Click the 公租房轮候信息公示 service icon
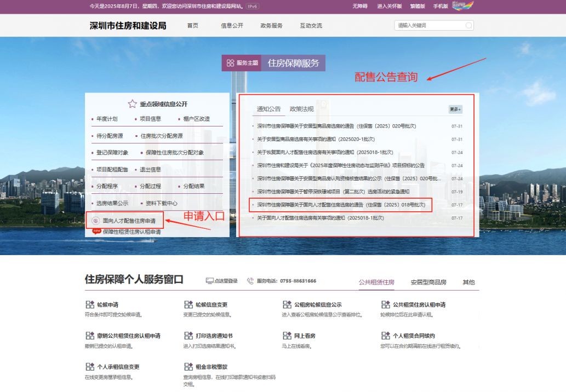Image resolution: width=566 pixels, height=392 pixels. [287, 304]
